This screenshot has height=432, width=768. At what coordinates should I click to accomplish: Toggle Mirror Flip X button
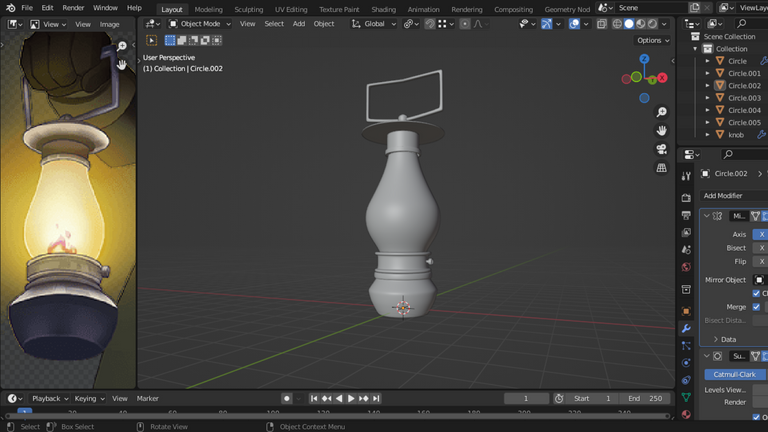click(761, 261)
